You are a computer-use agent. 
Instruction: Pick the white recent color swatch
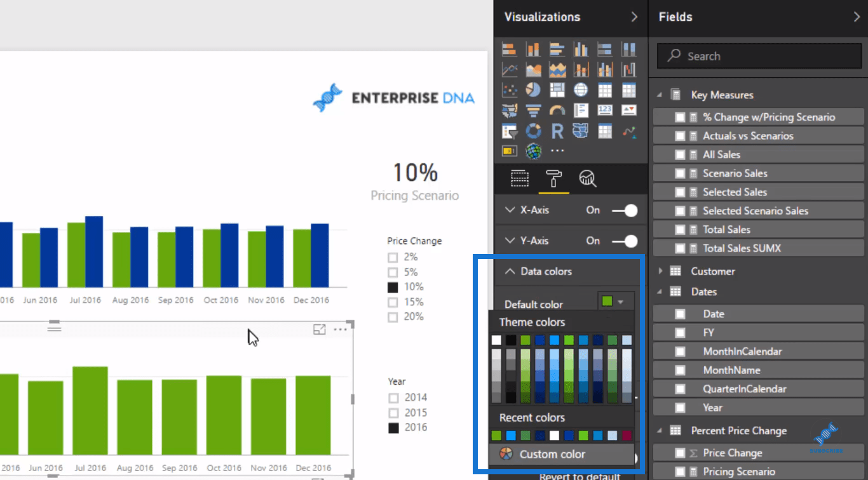[555, 436]
